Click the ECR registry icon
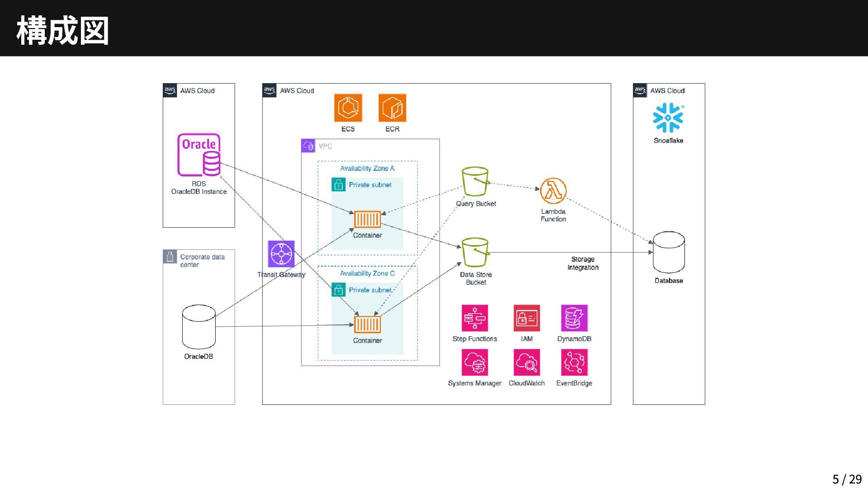 [x=392, y=108]
